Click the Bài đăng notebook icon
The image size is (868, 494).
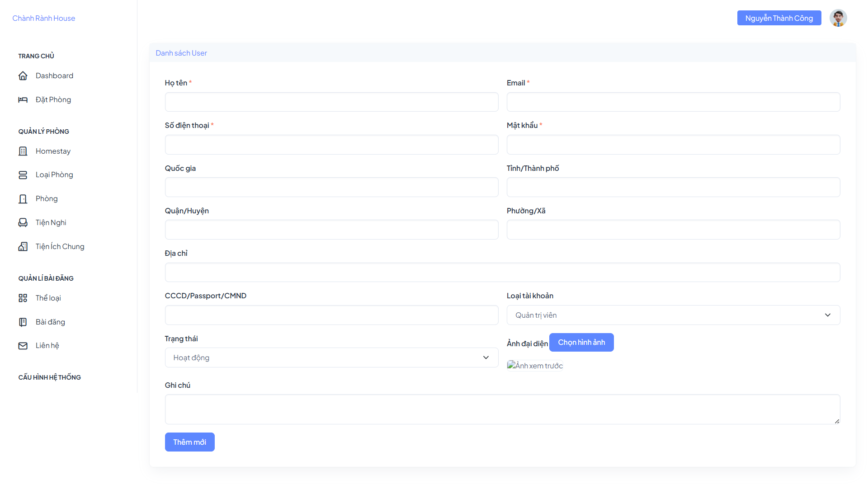click(23, 322)
